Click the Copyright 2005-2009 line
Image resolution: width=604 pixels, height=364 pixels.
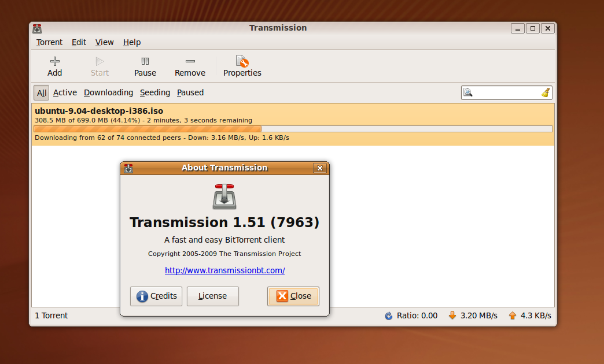point(224,254)
